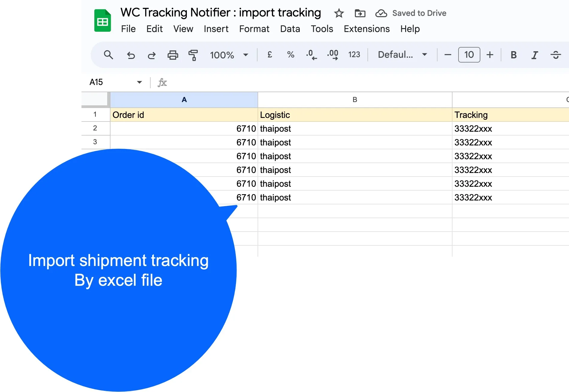Increase font size with plus button

pyautogui.click(x=490, y=55)
